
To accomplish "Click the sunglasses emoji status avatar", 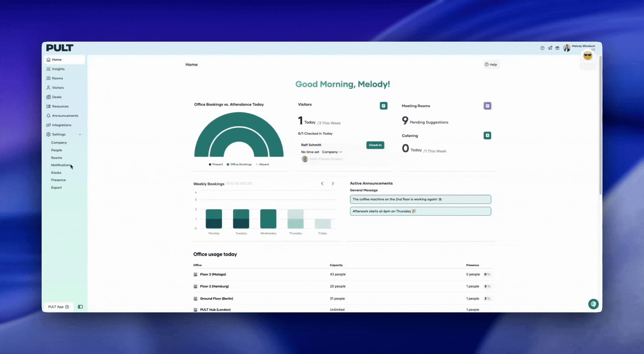I will (587, 56).
